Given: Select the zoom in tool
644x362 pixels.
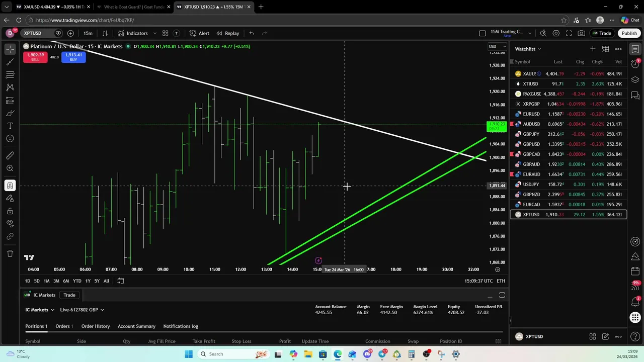Looking at the screenshot, I should tap(10, 168).
